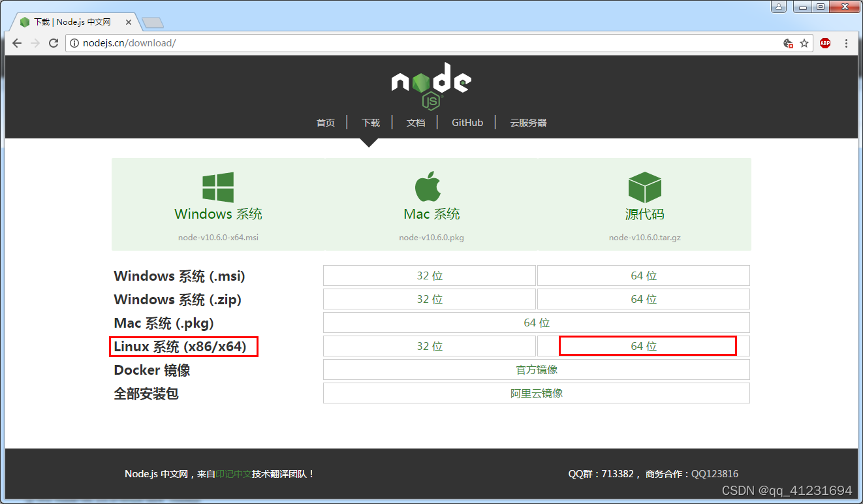Click the page reload icon
Image resolution: width=863 pixels, height=504 pixels.
coord(54,43)
